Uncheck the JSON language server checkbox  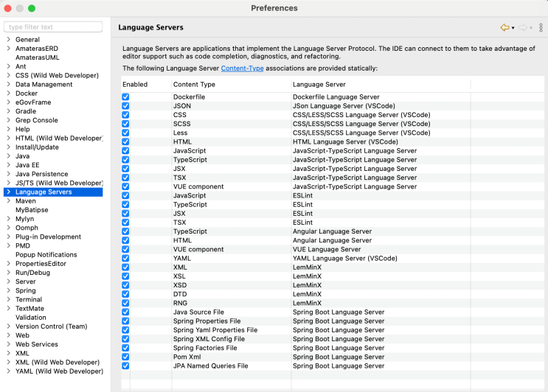click(x=125, y=106)
